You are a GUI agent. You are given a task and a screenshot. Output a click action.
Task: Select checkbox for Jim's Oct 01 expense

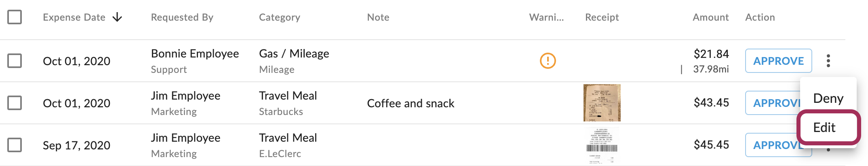15,103
